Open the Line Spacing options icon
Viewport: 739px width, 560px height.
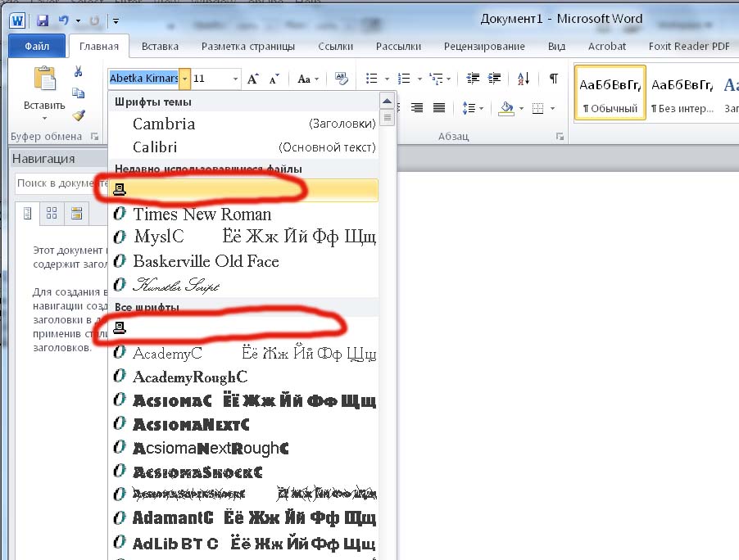click(469, 108)
